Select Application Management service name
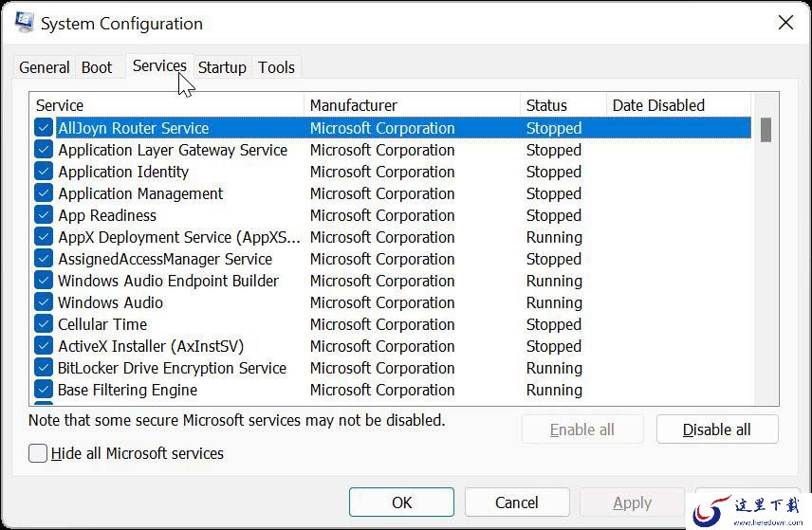The image size is (812, 530). click(140, 193)
